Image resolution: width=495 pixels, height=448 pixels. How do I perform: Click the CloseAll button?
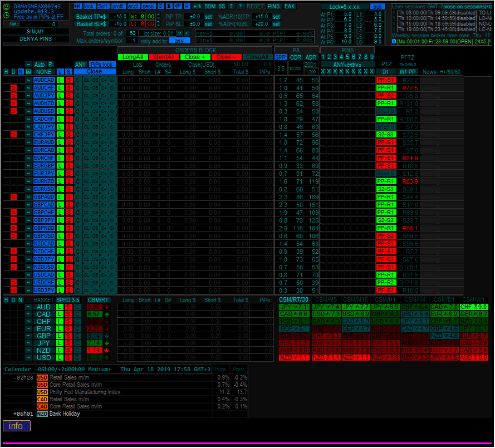(257, 57)
